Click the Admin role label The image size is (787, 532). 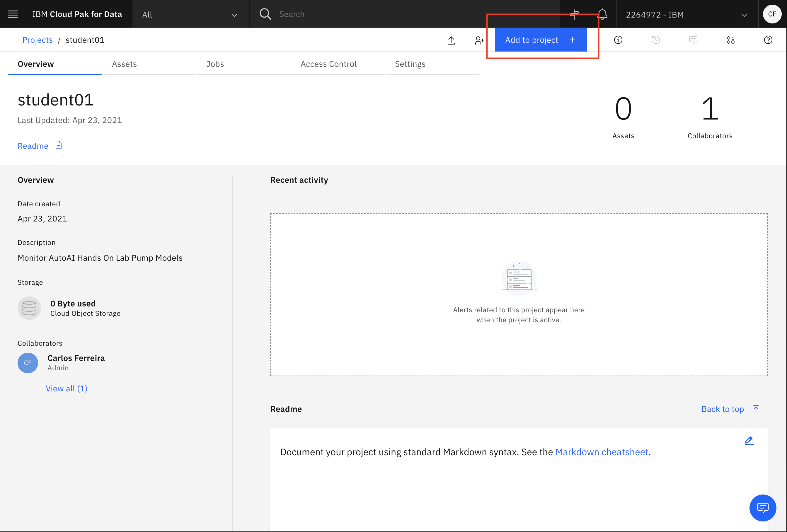tap(58, 368)
